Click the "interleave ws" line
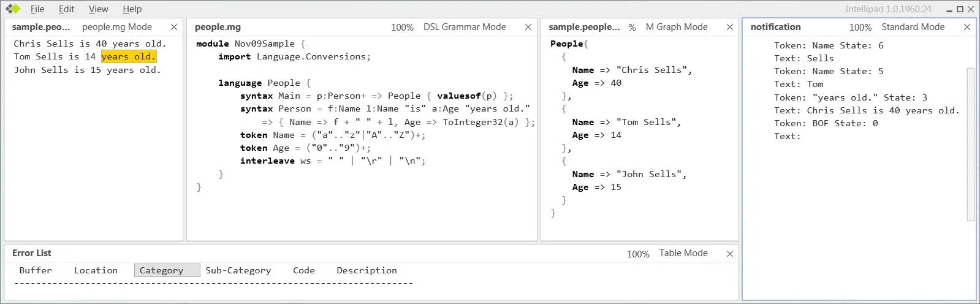Image resolution: width=980 pixels, height=304 pixels. click(x=333, y=161)
